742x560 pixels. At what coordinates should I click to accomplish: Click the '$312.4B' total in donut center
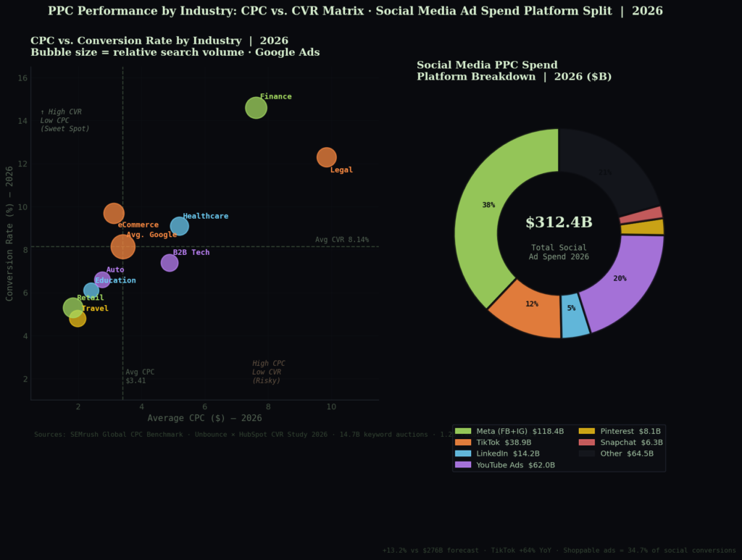click(x=559, y=222)
